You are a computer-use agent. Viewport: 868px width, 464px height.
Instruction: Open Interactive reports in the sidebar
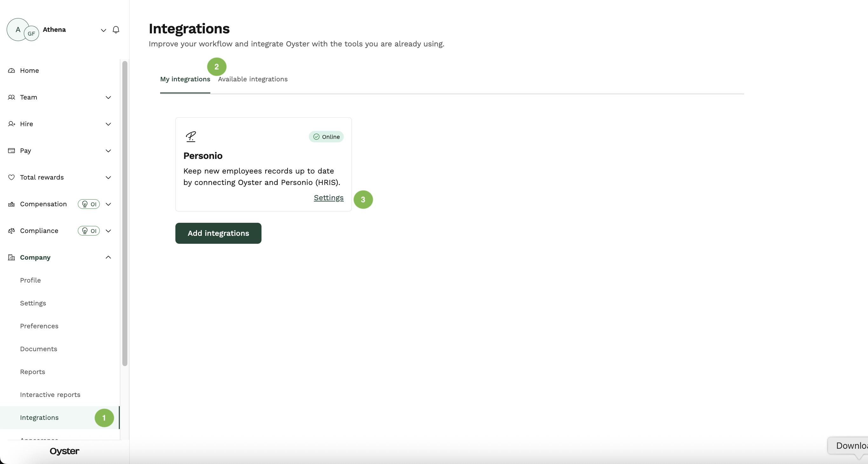point(50,395)
